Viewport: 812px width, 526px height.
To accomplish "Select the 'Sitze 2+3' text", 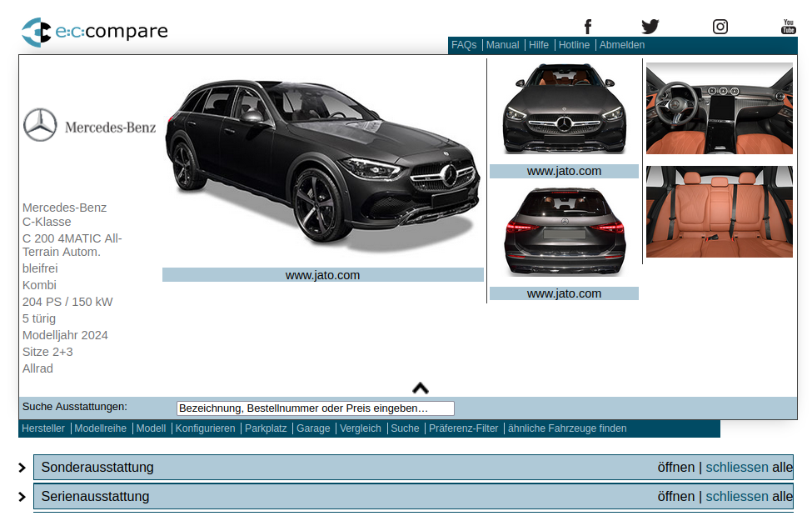I will 47,352.
